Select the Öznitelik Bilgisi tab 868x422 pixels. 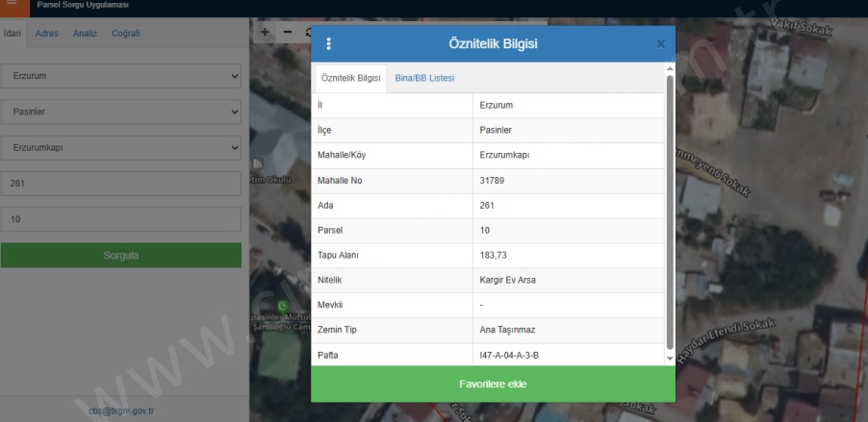[350, 78]
